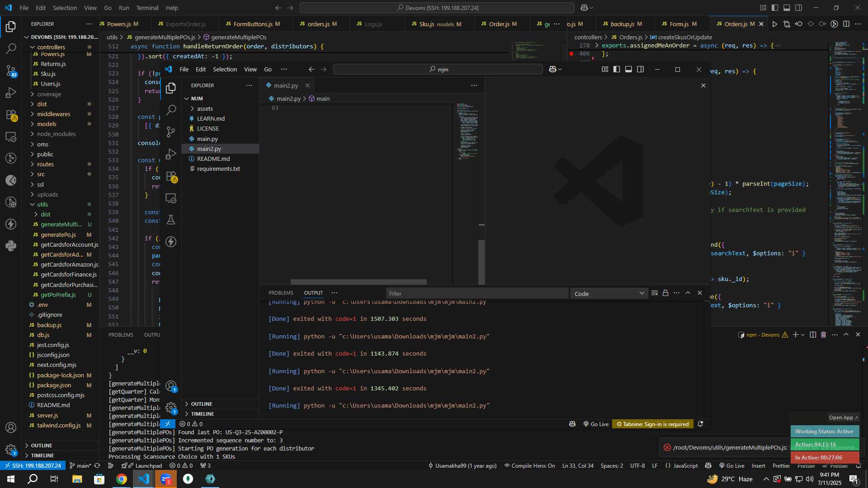Screen dimensions: 868x488
Task: Switch to FormButtons.js editor tab
Action: click(x=255, y=24)
